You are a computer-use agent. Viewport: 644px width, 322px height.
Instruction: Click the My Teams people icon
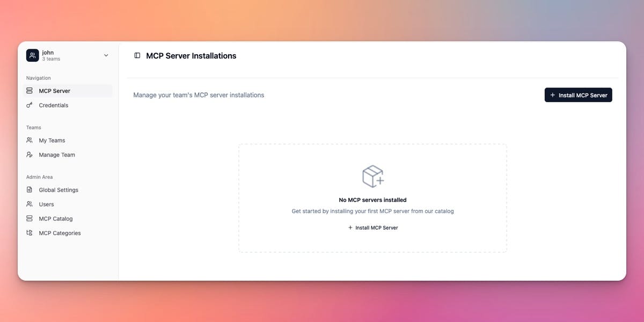(x=29, y=140)
